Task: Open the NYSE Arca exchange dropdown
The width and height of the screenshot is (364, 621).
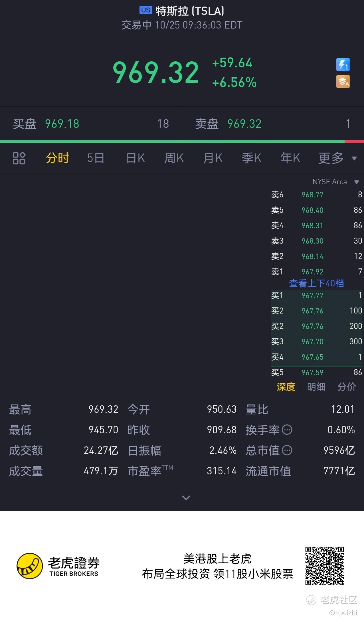Action: tap(336, 182)
